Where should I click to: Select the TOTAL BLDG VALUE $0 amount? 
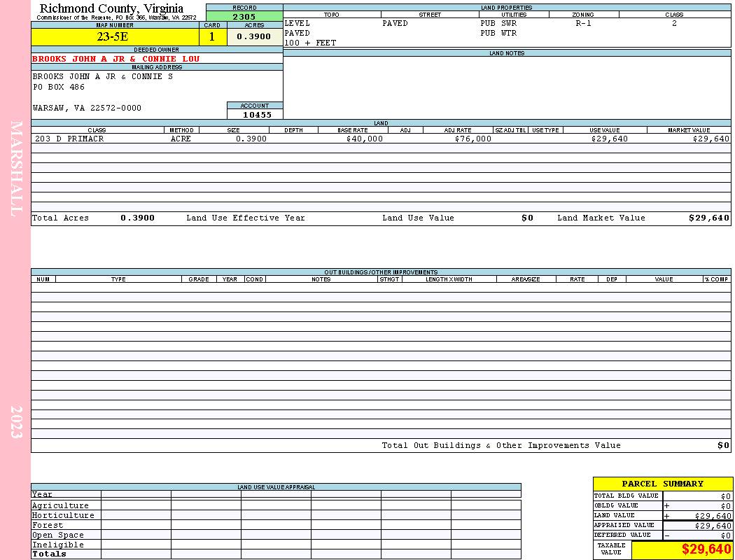click(726, 496)
